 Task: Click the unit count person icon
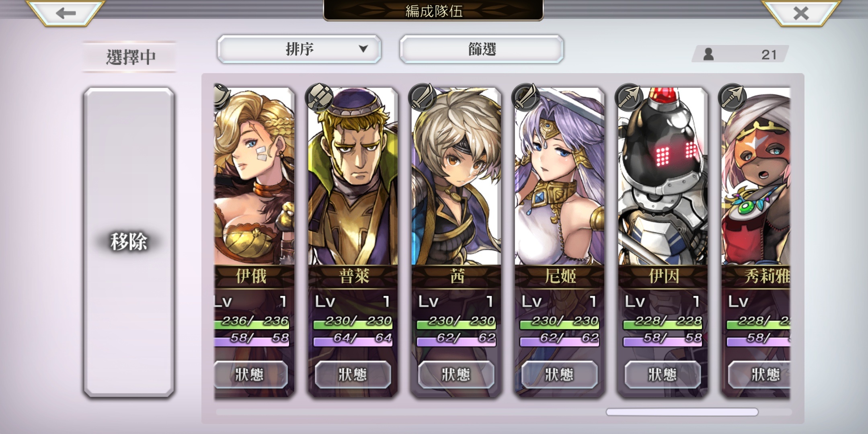tap(708, 54)
